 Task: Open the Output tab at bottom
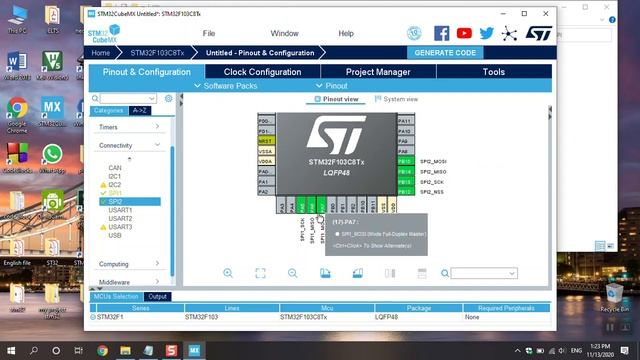click(157, 296)
